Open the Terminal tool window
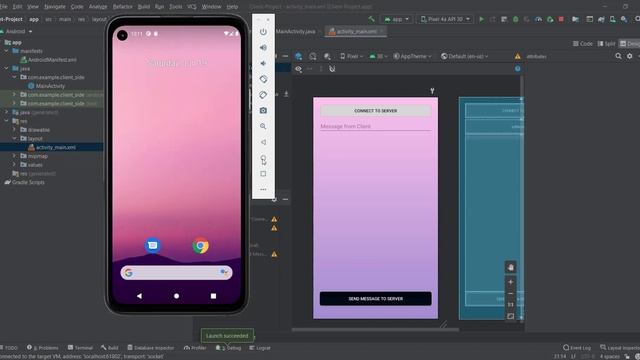 (80, 348)
